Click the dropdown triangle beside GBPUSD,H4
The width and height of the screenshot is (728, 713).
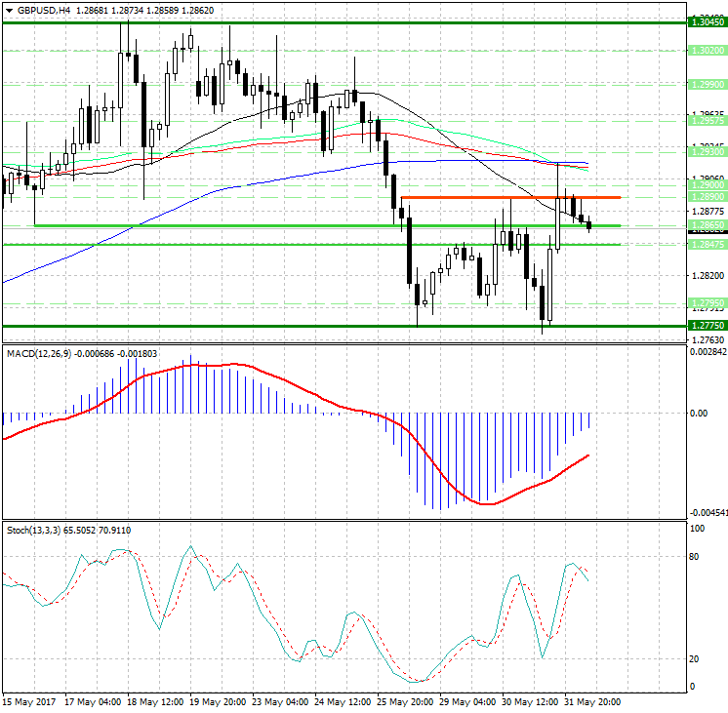click(9, 9)
